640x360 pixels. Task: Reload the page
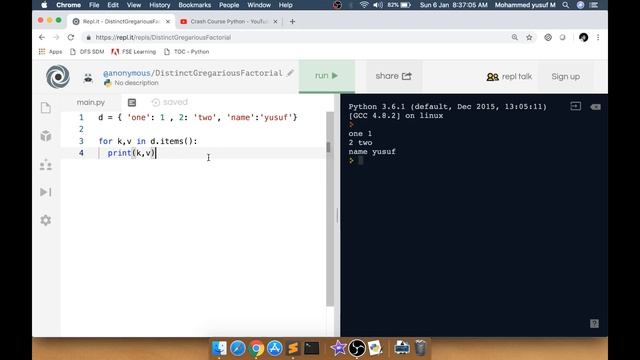tap(71, 37)
